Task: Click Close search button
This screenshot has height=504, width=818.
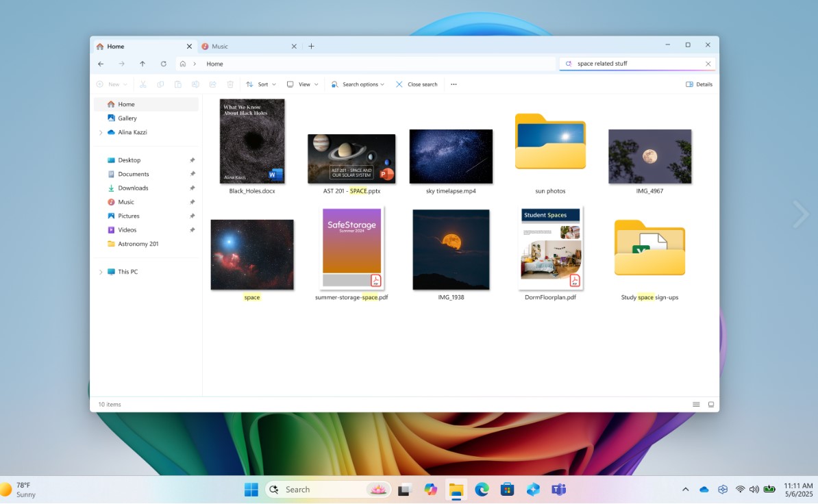Action: (x=417, y=84)
